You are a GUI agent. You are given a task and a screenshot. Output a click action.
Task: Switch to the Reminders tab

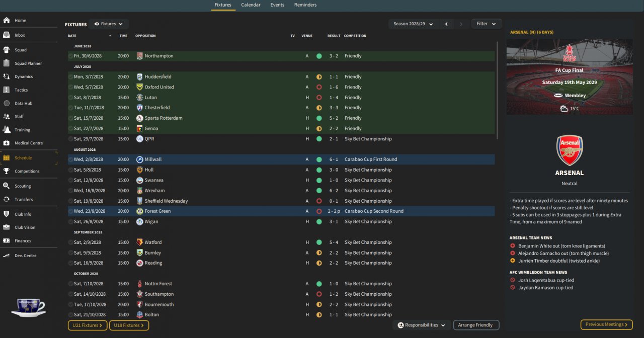click(x=305, y=5)
